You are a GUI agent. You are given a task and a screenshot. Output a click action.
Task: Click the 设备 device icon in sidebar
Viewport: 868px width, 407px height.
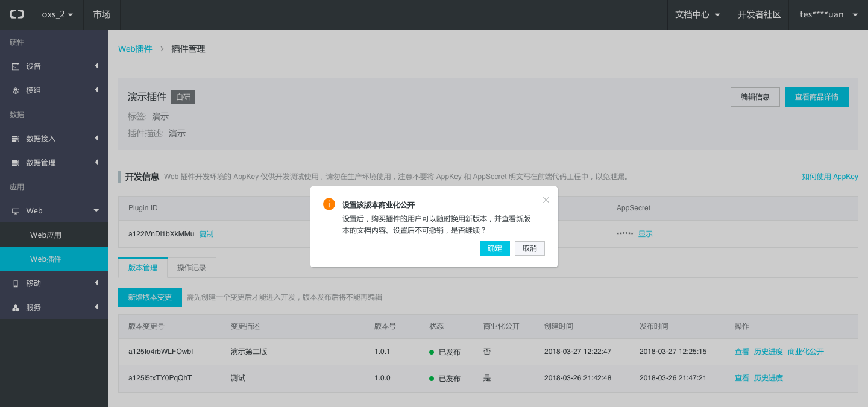[16, 66]
